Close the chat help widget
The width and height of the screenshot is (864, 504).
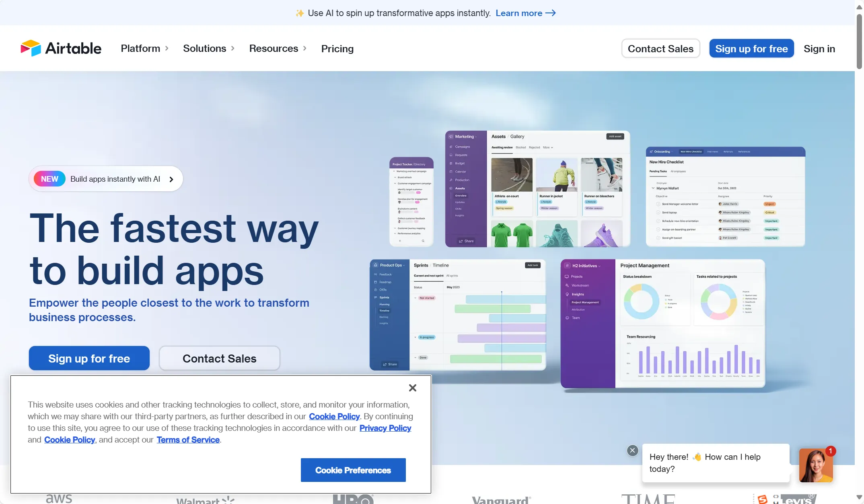632,450
